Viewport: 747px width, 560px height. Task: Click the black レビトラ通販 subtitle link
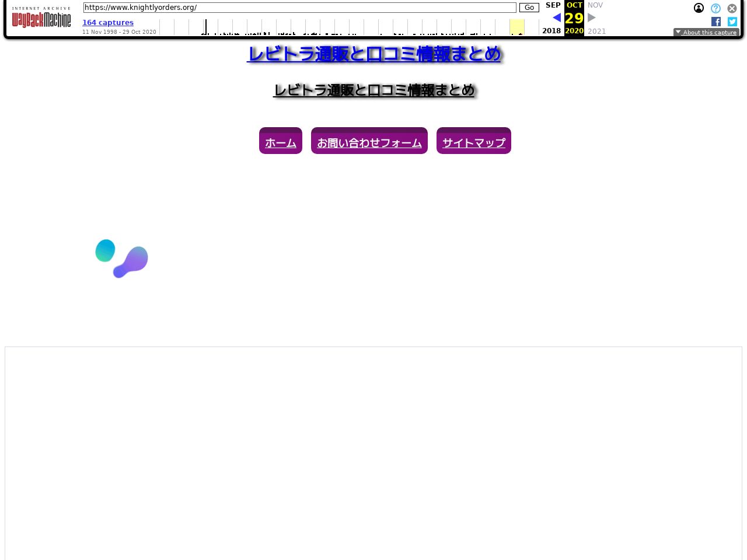374,90
